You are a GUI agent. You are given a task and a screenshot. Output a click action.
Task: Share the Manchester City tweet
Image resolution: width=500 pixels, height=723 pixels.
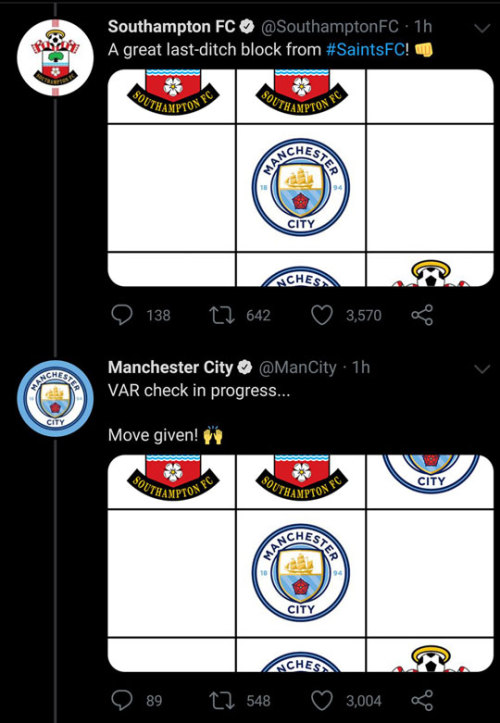[422, 701]
